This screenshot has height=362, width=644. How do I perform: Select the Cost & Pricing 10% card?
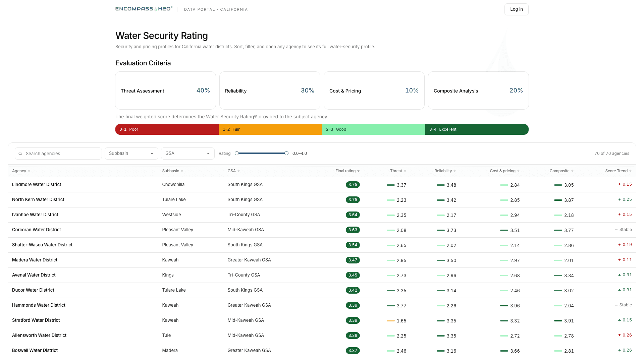coord(374,90)
